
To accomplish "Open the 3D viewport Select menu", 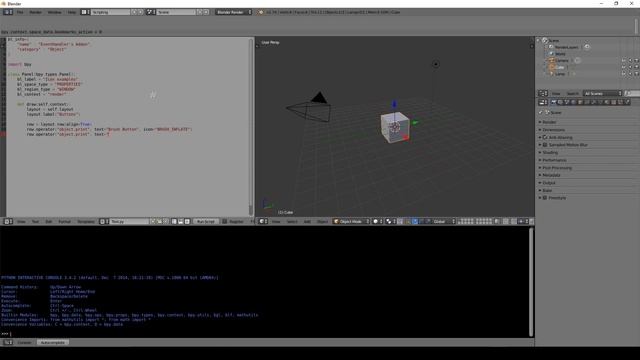I will tap(292, 222).
